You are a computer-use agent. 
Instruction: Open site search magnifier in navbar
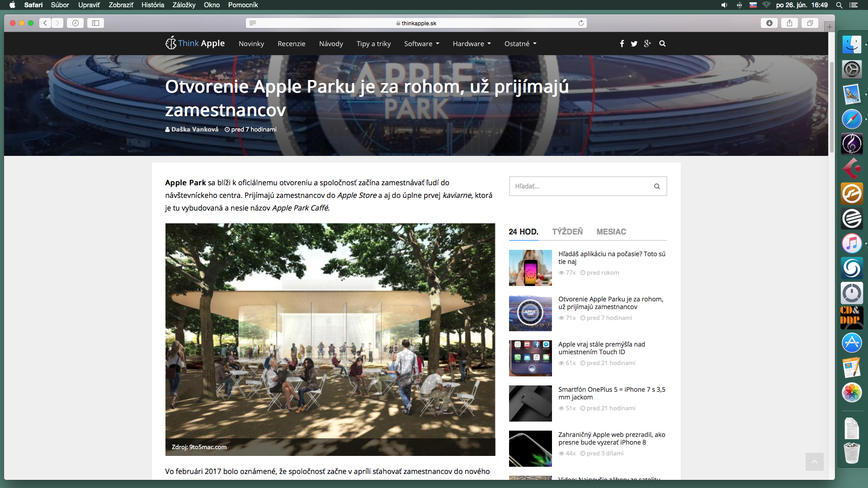click(x=662, y=44)
